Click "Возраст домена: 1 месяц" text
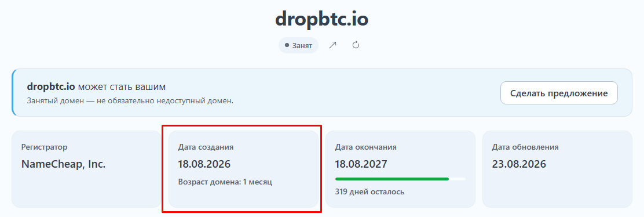Screen dimensions: 644x217 (225, 182)
